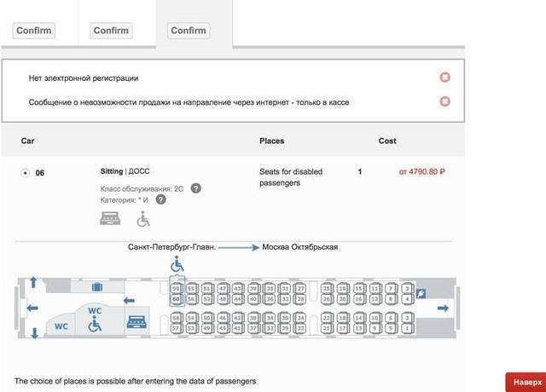The width and height of the screenshot is (546, 392).
Task: Select the car 06 radio button
Action: pos(25,173)
